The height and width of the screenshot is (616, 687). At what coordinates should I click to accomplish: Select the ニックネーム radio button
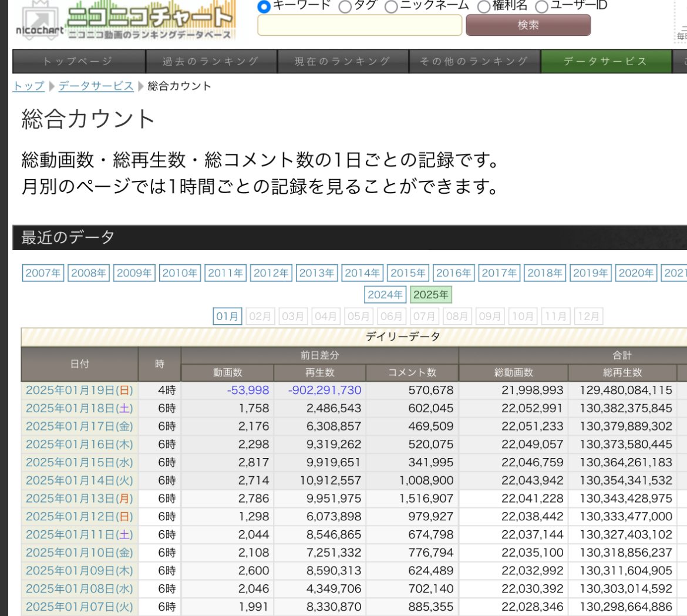pyautogui.click(x=391, y=6)
